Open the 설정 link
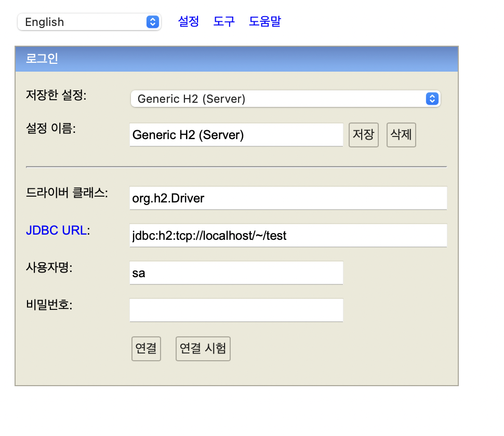Viewport: 504px width, 436px height. point(189,21)
